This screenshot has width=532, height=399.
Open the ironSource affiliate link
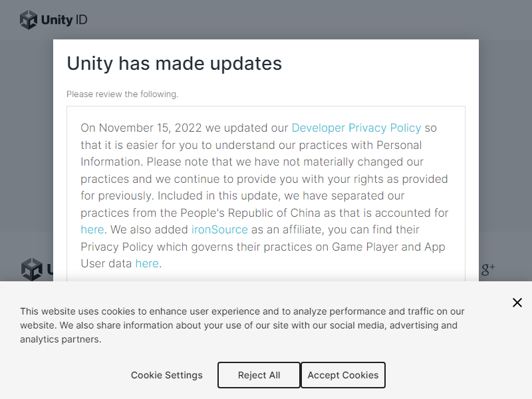(x=219, y=229)
